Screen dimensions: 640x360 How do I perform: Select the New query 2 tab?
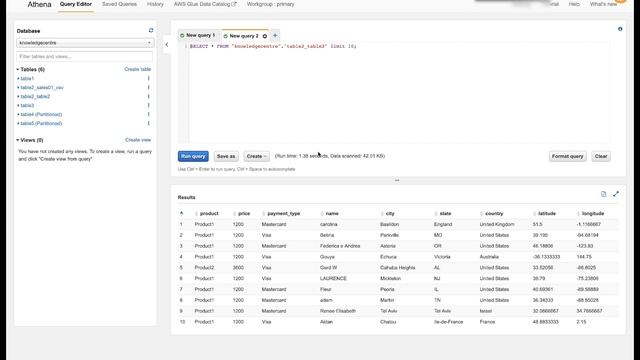pos(244,36)
